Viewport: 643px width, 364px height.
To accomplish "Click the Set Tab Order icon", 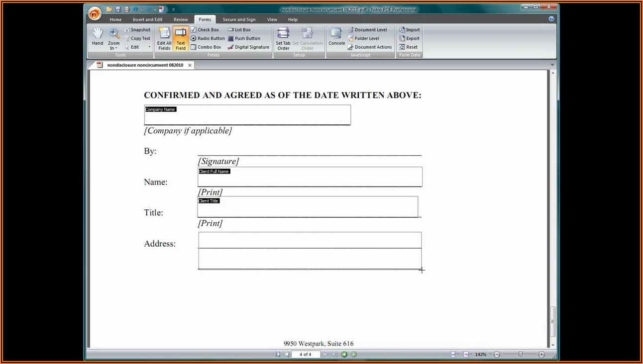I will point(283,38).
